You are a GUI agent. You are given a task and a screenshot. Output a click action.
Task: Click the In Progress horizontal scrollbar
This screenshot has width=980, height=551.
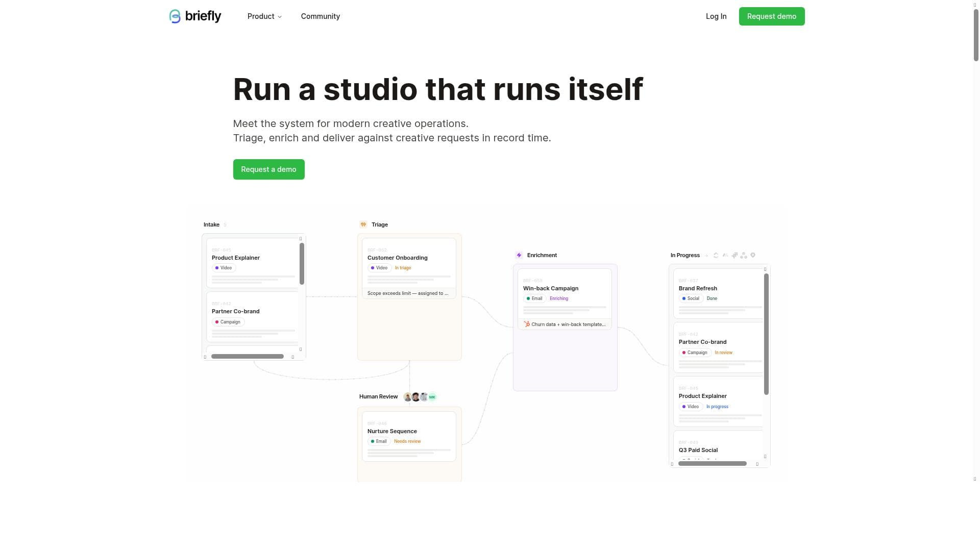pyautogui.click(x=713, y=464)
